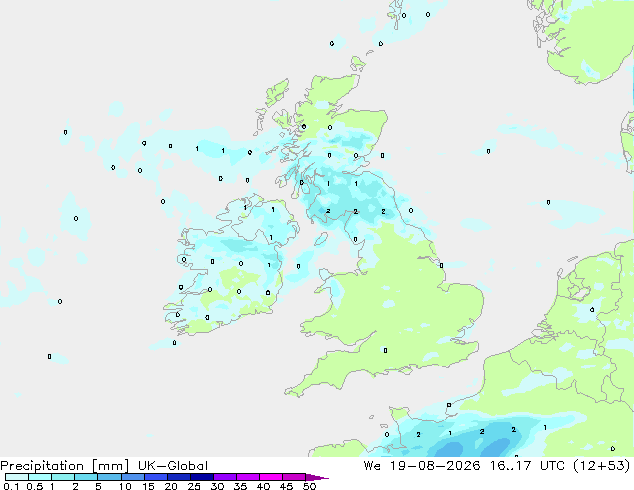
Task: Click the '40' legend scale label
Action: (263, 486)
